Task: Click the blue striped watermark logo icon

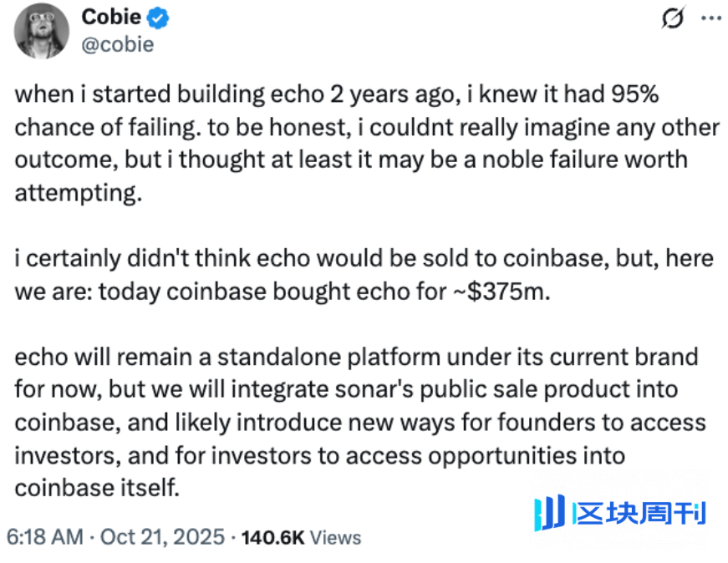Action: (x=549, y=512)
